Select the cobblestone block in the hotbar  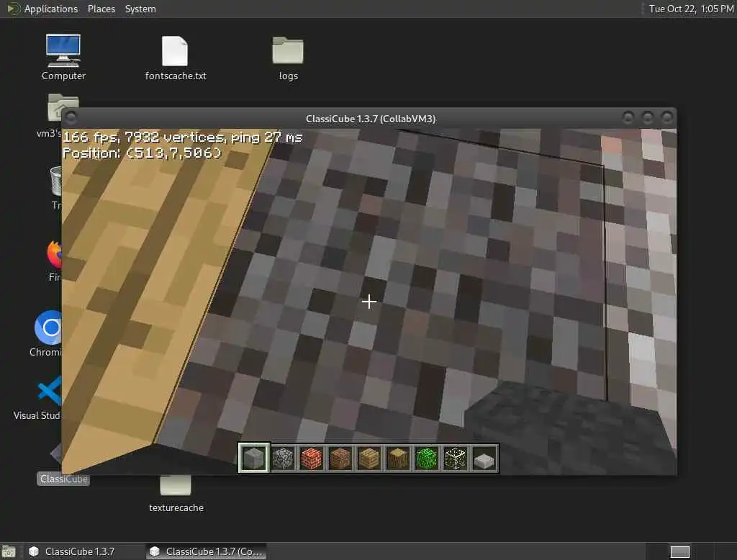[x=283, y=458]
